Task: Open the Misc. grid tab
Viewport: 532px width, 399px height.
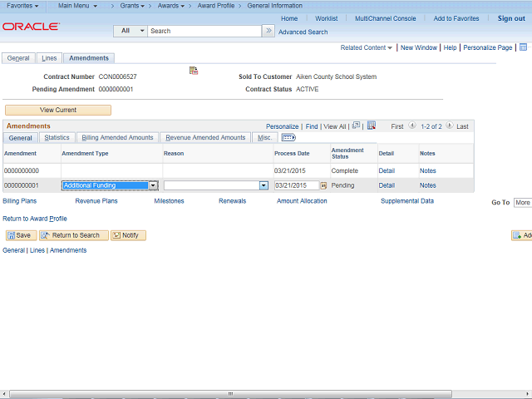Action: point(264,137)
